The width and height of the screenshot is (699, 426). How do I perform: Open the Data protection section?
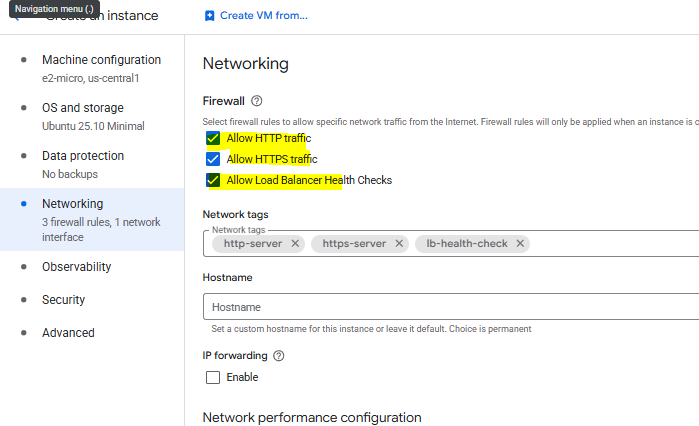[83, 156]
